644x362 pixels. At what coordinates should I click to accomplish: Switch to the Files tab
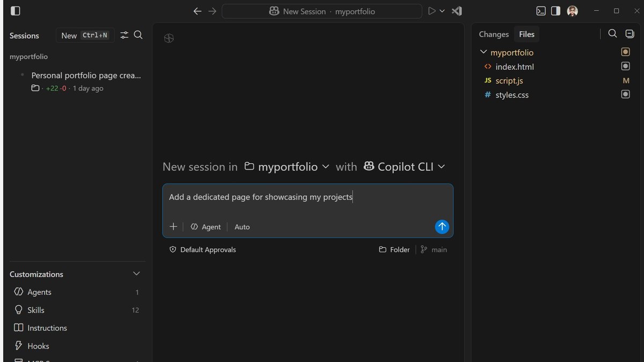[x=526, y=34]
